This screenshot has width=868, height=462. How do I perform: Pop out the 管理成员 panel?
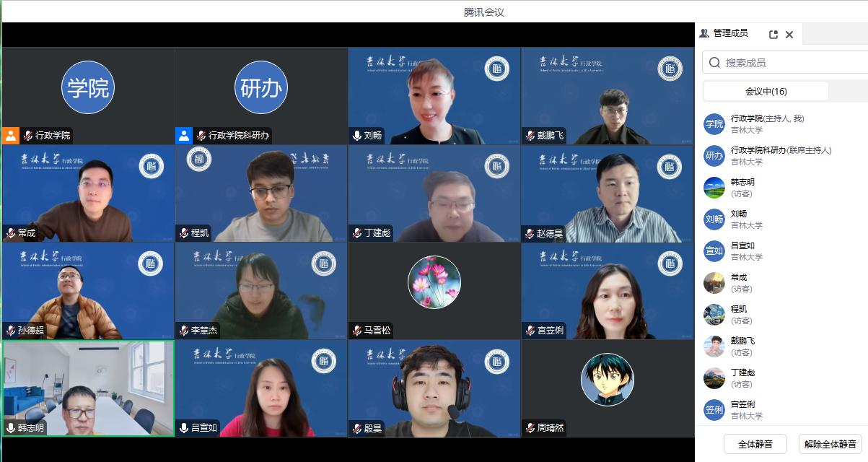[x=773, y=34]
